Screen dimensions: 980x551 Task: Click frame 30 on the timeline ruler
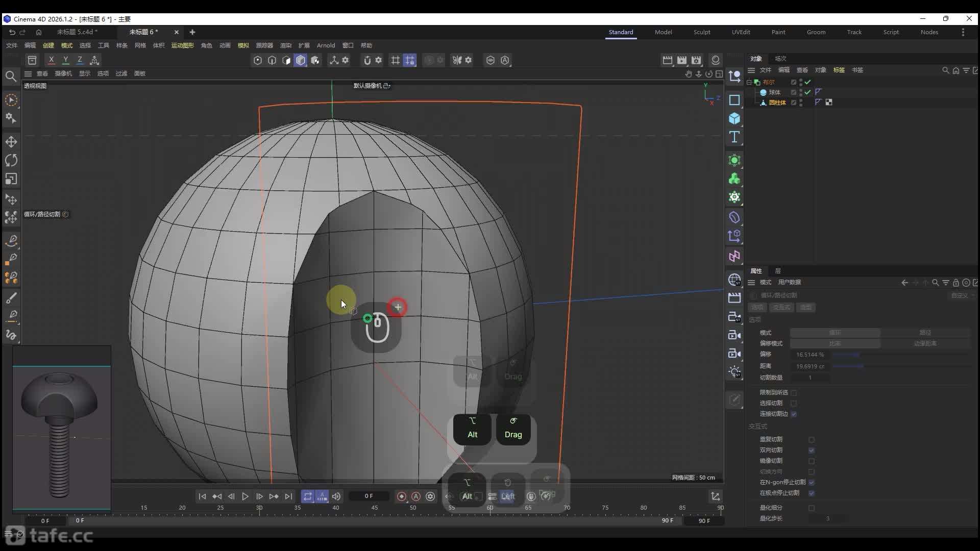259,508
